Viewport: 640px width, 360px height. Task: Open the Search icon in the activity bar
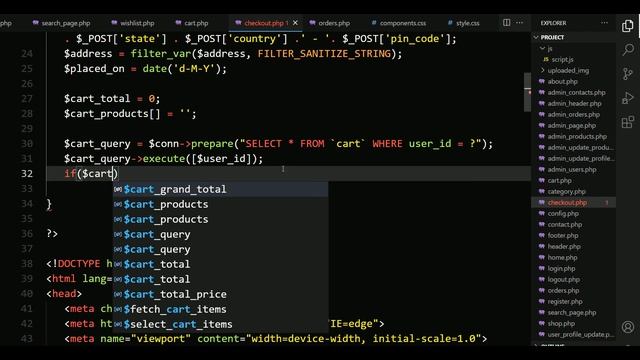[628, 50]
